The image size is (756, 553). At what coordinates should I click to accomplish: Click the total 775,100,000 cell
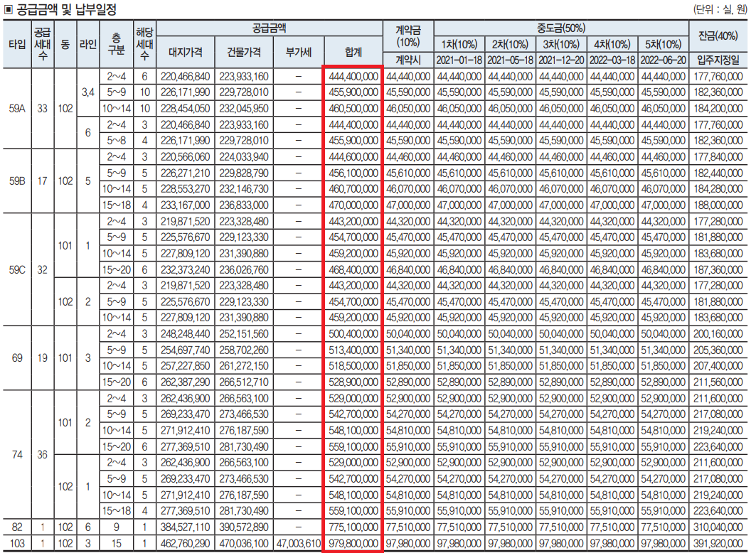(x=353, y=527)
